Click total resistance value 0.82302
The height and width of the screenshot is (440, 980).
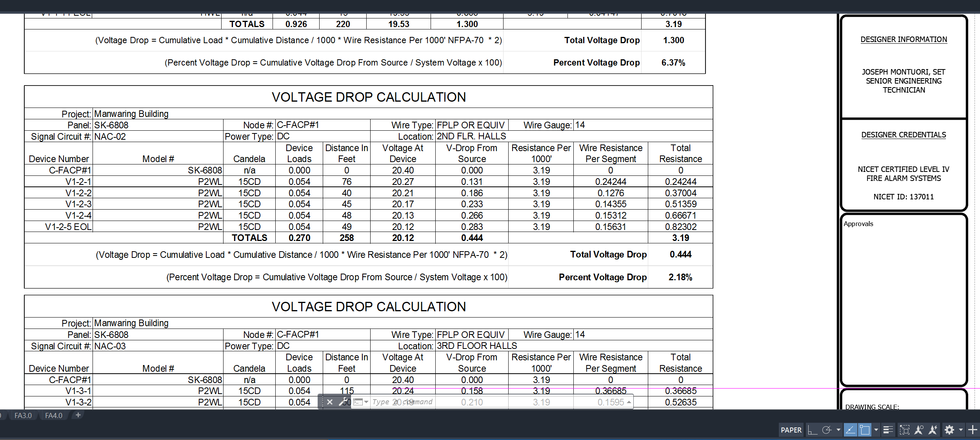[681, 227]
